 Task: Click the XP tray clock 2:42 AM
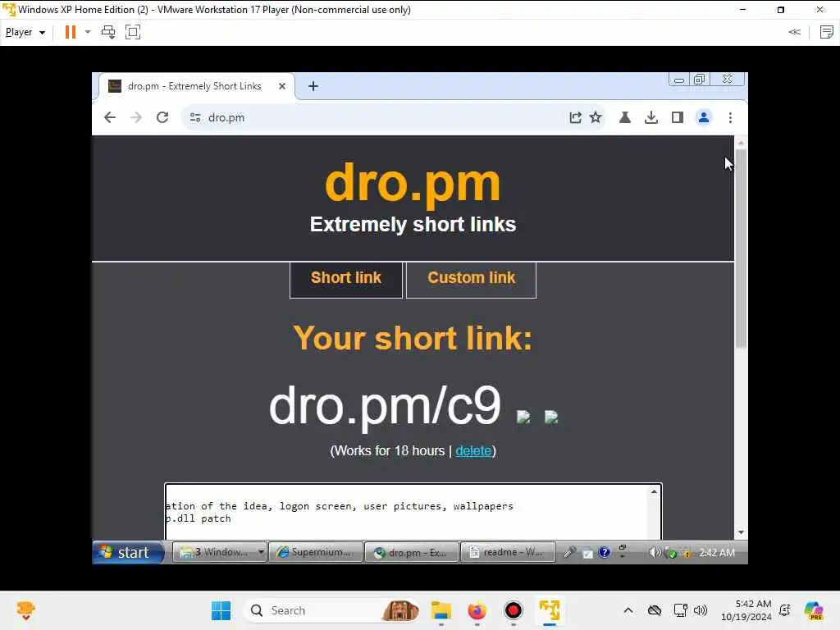point(717,553)
